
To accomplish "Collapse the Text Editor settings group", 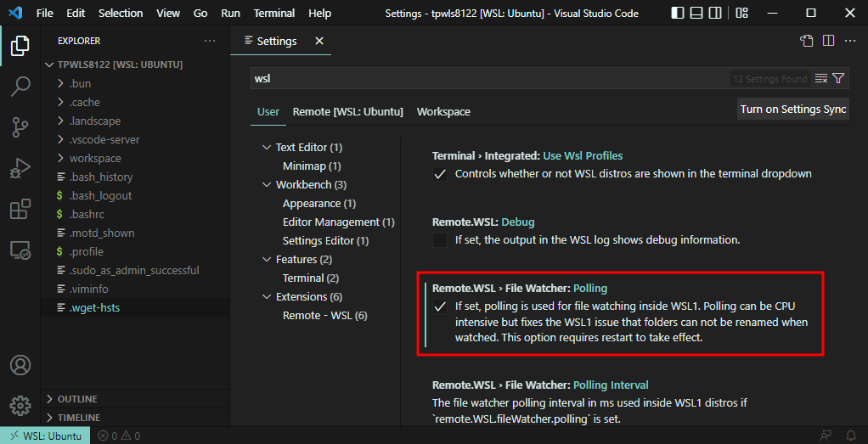I will [x=267, y=148].
